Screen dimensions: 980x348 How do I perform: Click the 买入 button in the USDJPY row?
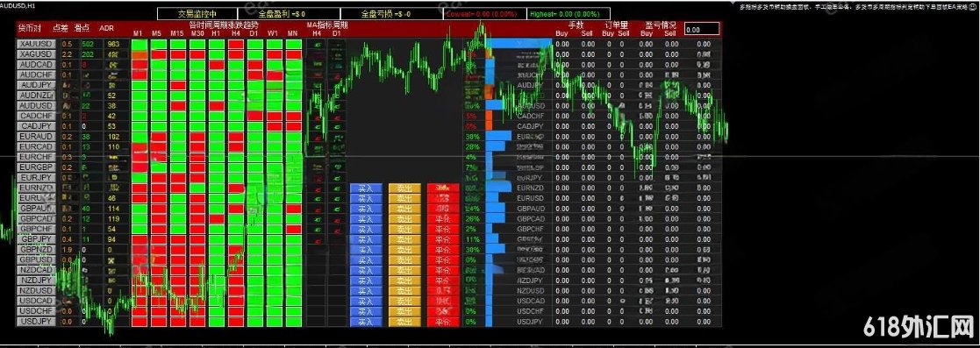[x=366, y=322]
